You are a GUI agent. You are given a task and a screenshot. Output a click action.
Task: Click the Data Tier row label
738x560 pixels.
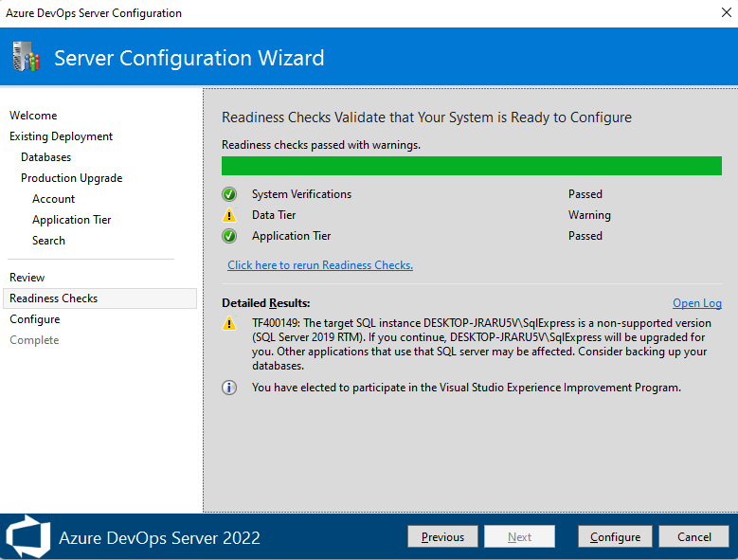point(274,215)
